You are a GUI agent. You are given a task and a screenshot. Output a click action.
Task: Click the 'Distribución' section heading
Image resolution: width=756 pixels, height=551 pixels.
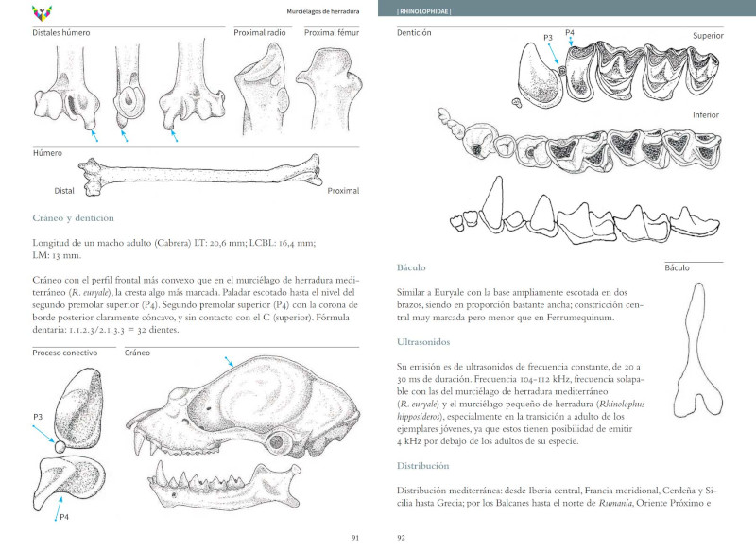tap(422, 466)
